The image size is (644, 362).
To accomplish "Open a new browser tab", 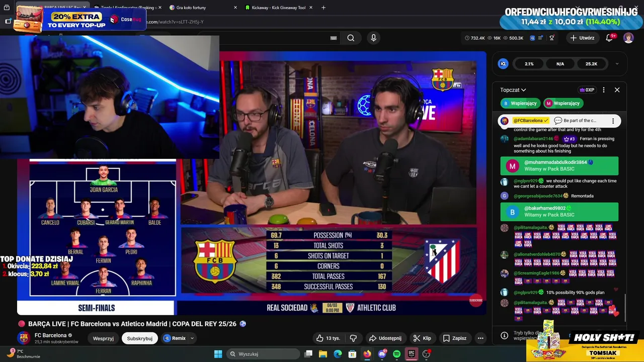I will pos(324,8).
